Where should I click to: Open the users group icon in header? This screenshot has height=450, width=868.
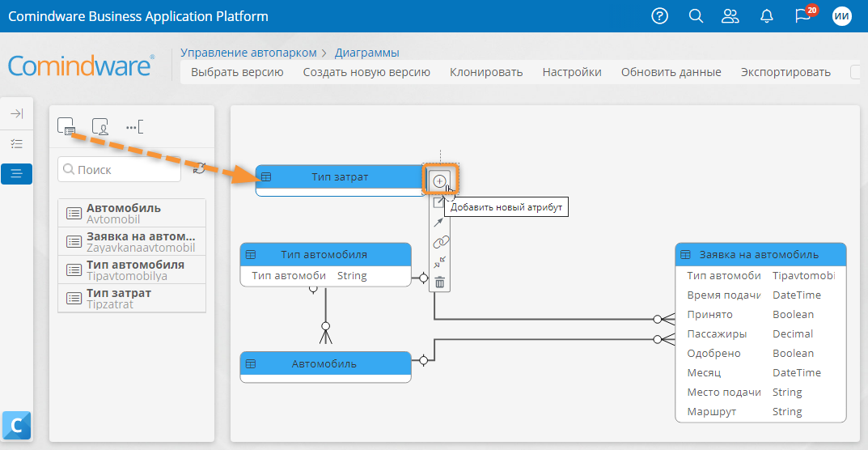[x=730, y=16]
